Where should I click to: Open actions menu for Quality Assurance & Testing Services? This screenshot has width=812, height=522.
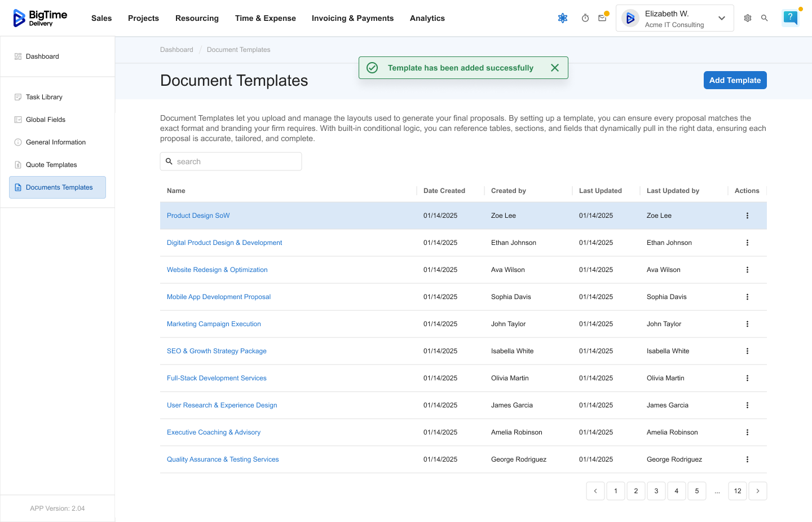[x=747, y=459]
